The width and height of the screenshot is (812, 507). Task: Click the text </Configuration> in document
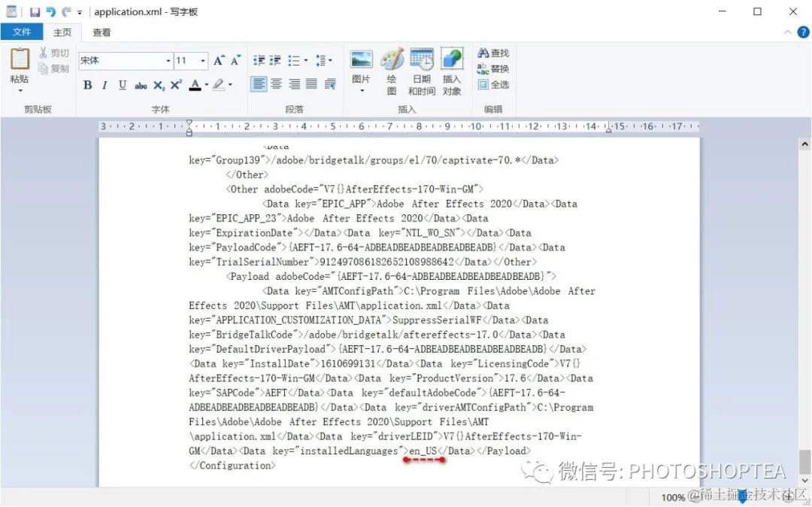coord(232,466)
